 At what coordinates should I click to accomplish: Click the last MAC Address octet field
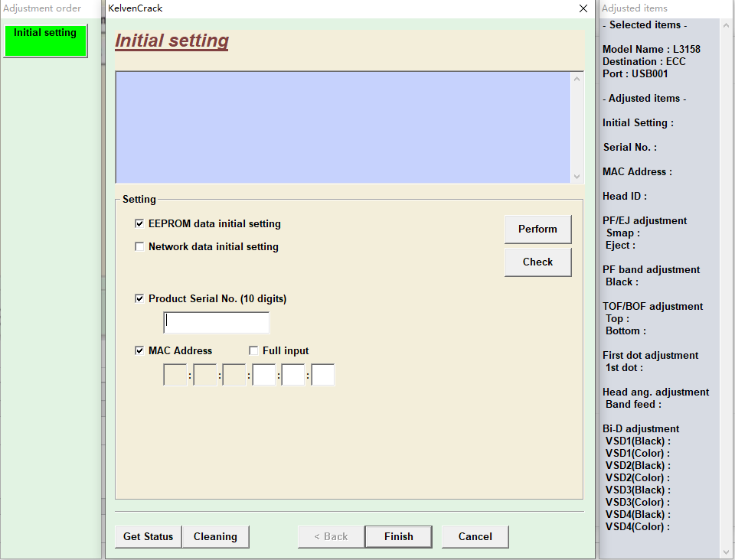click(323, 375)
